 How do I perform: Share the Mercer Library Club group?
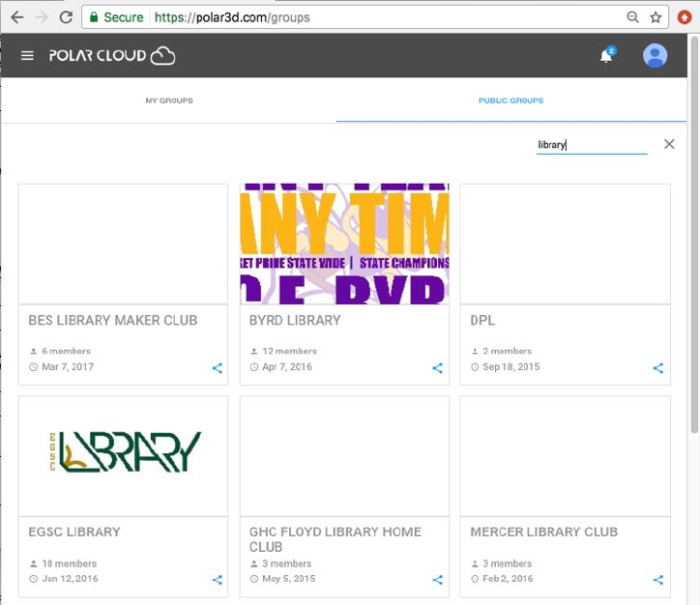coord(658,580)
